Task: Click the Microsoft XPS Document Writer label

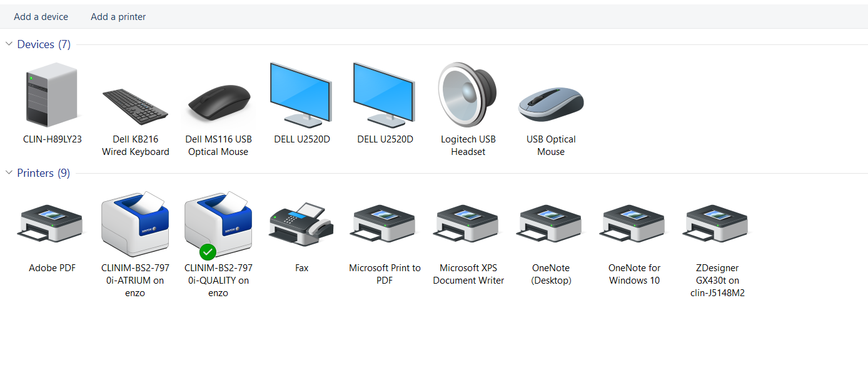Action: 468,274
